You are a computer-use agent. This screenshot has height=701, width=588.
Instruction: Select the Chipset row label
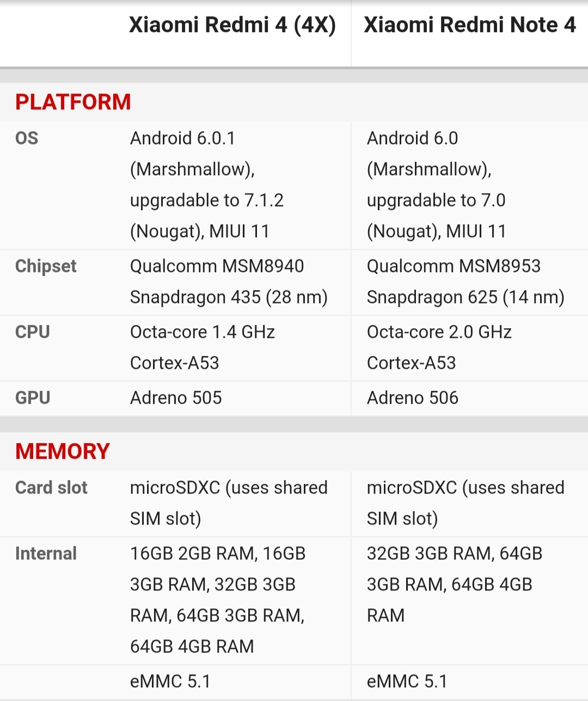coord(46,266)
